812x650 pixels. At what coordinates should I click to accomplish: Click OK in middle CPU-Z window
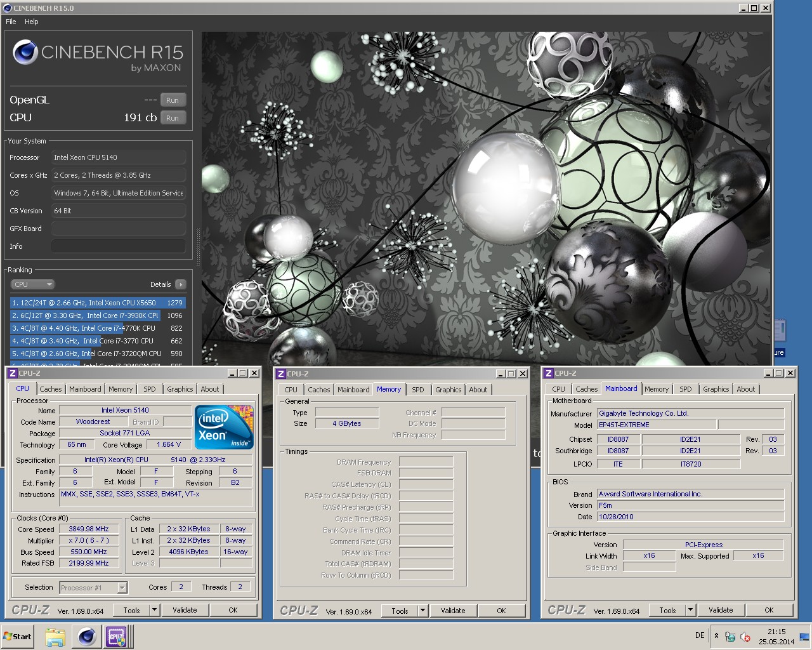tap(501, 611)
